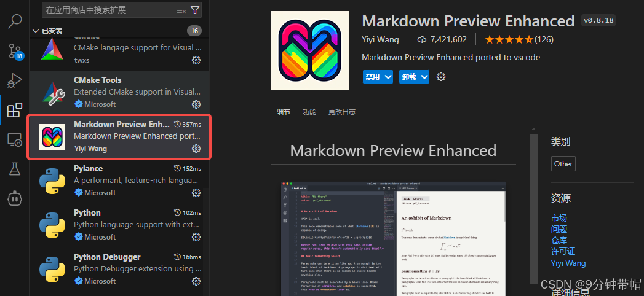Select the Extensions view icon

point(15,110)
